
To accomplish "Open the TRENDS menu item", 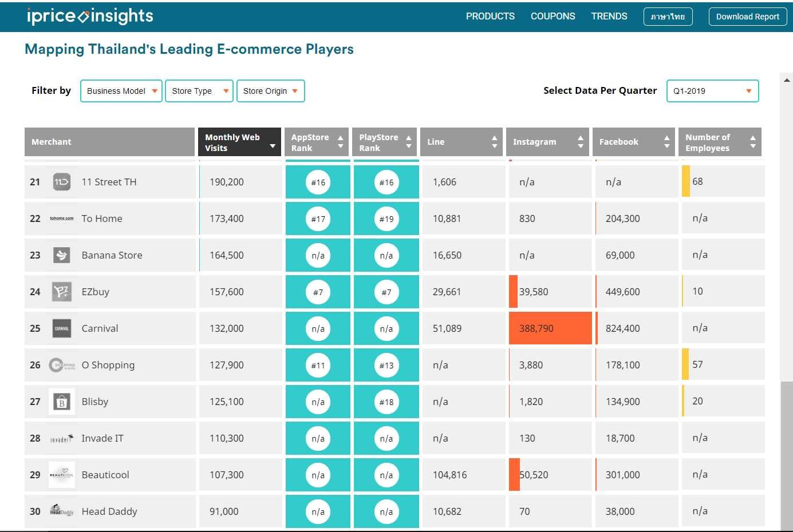I will click(609, 17).
